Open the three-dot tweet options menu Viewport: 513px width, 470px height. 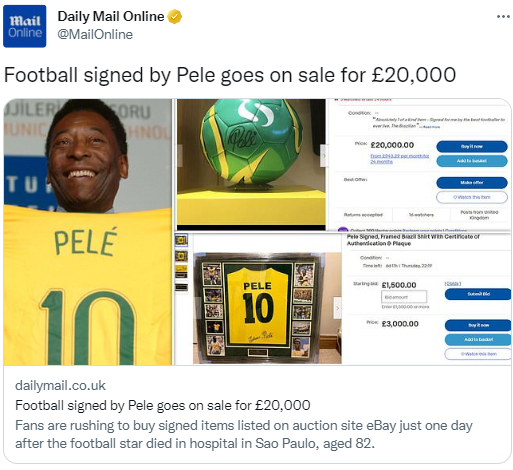503,16
